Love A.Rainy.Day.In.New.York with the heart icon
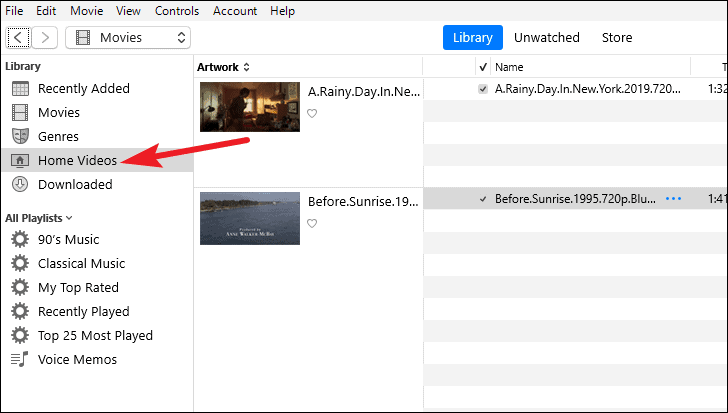 (312, 113)
